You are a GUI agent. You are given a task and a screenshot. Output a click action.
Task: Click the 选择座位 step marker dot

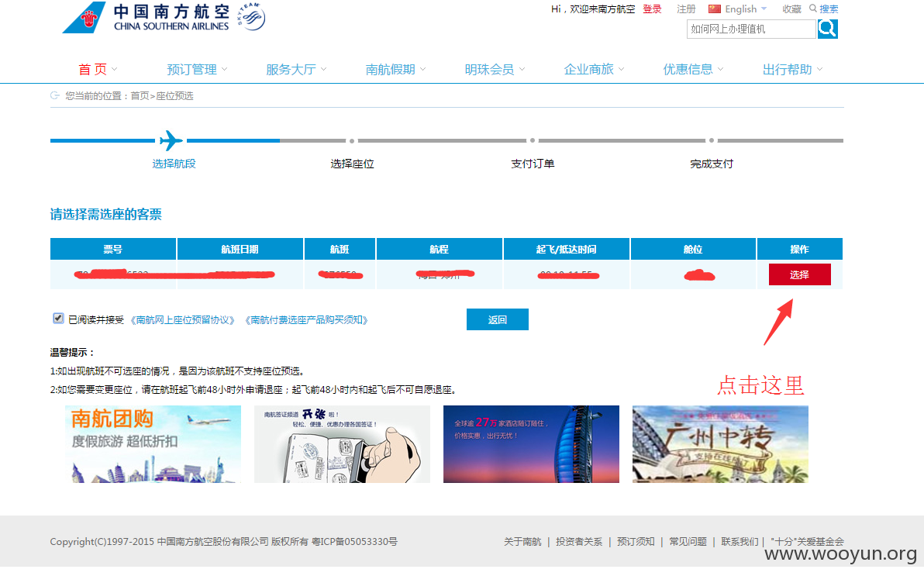click(352, 141)
